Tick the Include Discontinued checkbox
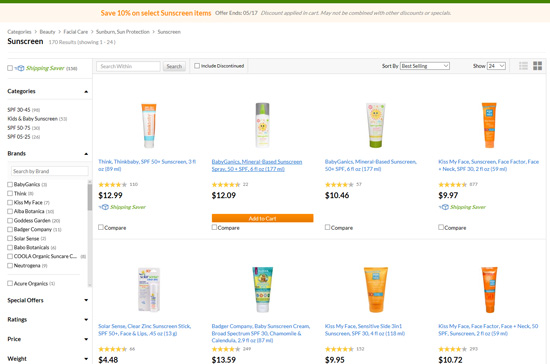The image size is (550, 364). pos(197,66)
